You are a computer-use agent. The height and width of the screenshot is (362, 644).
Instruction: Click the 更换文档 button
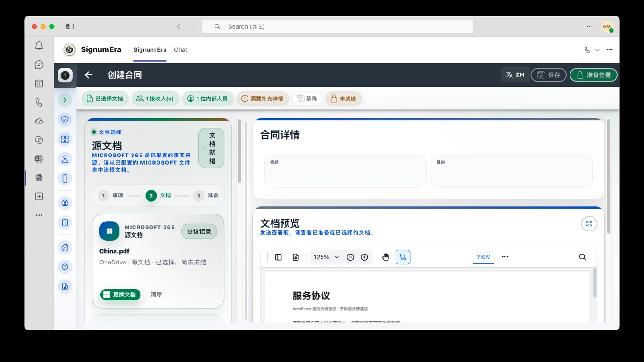tap(120, 295)
